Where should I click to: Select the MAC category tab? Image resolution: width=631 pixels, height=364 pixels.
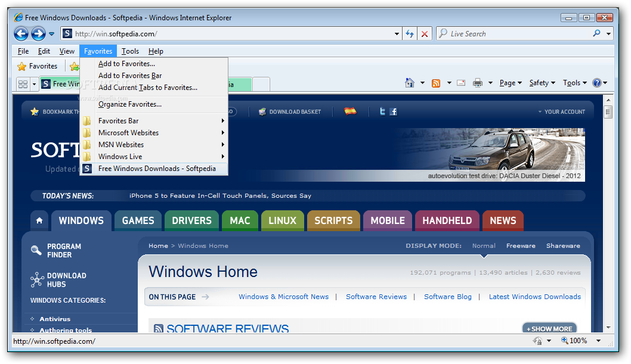(240, 220)
